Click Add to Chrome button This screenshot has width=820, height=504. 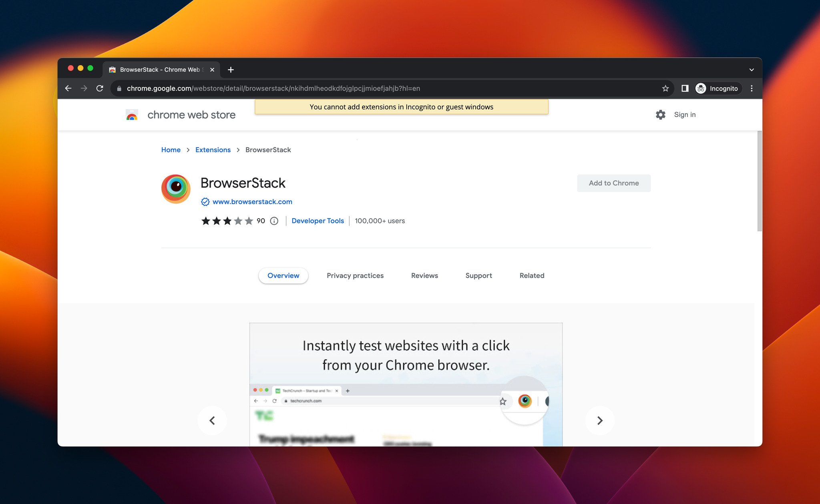point(614,183)
